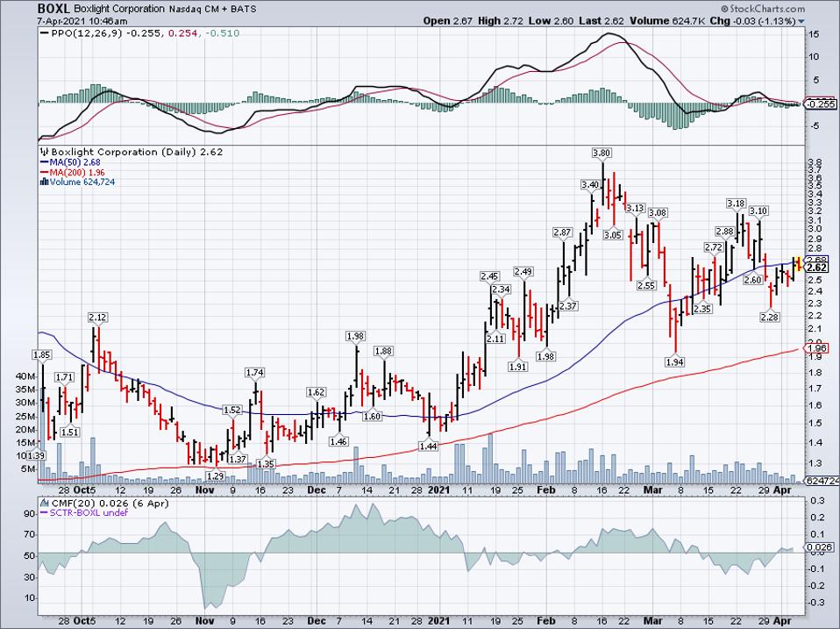This screenshot has width=840, height=629.
Task: Click the 2.37 price label
Action: click(x=568, y=306)
